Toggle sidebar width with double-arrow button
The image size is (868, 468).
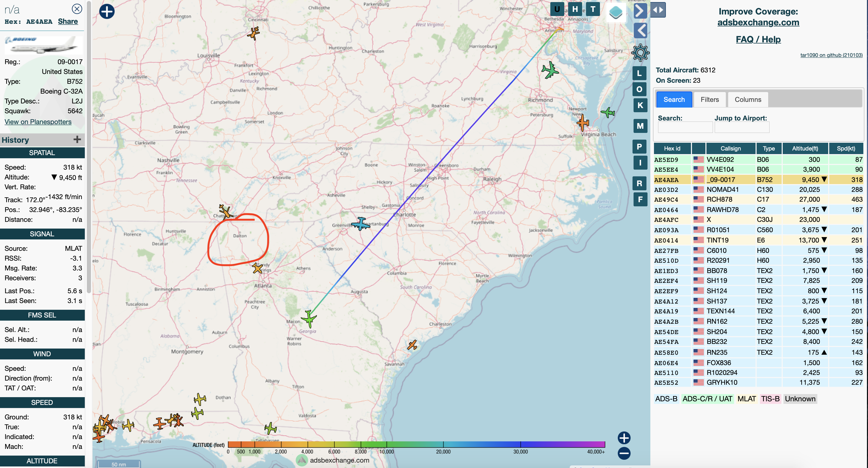(658, 10)
